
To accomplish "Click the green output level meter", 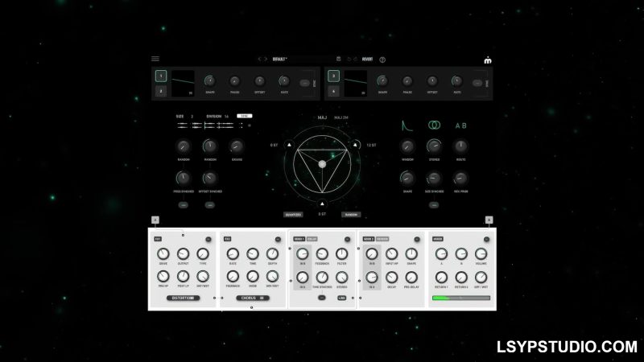I will click(461, 298).
